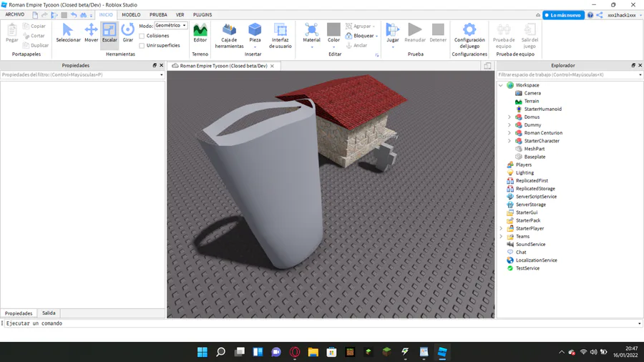This screenshot has height=362, width=644.
Task: Open the terrain Editor
Action: (200, 33)
